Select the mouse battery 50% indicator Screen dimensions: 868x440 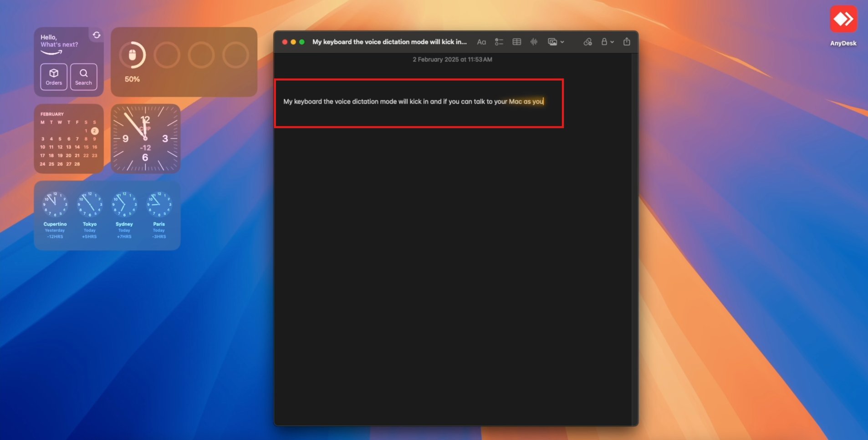(x=133, y=61)
